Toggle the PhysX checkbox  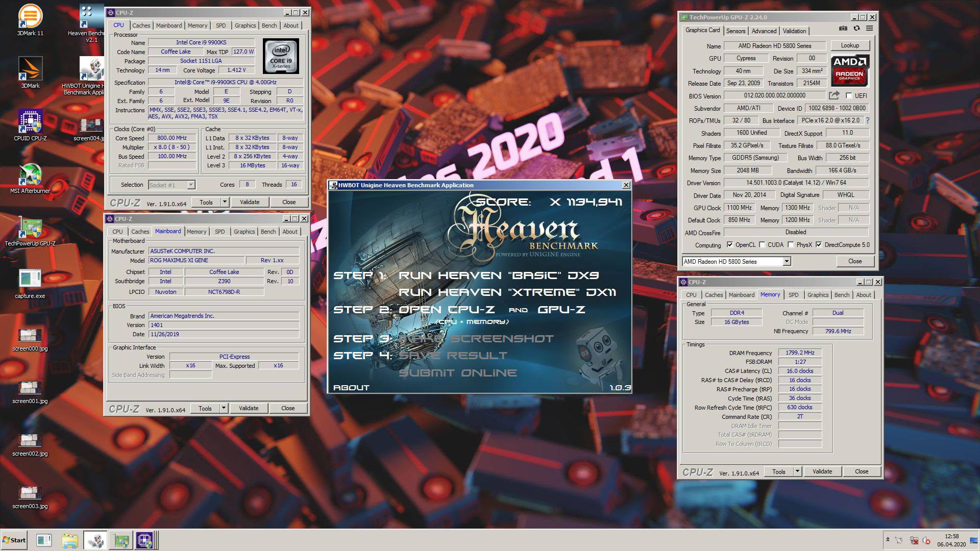point(791,245)
